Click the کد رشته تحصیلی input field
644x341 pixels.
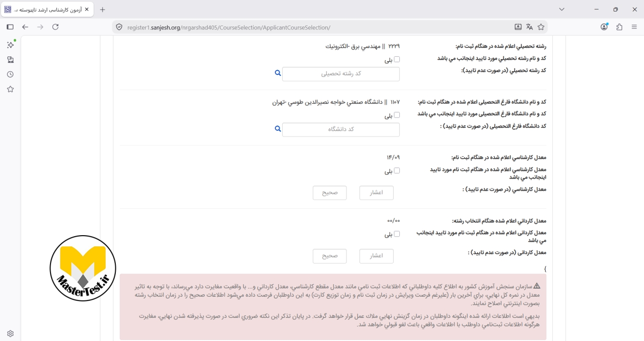pos(341,74)
